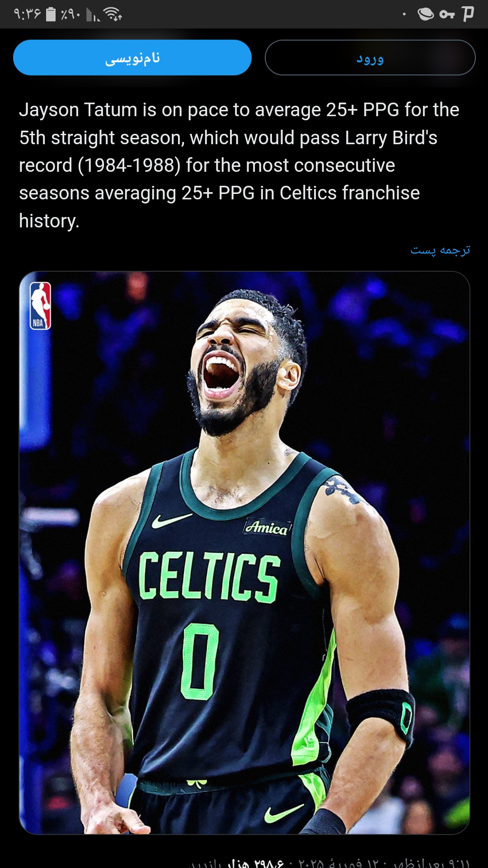Open the Jayson Tatum photo
This screenshot has width=488, height=868.
coord(244,552)
